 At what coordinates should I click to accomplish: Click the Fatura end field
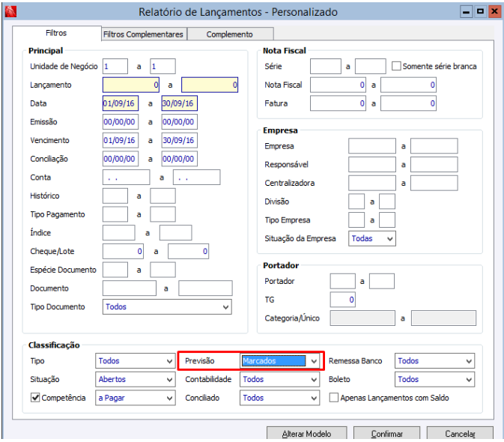pyautogui.click(x=408, y=103)
